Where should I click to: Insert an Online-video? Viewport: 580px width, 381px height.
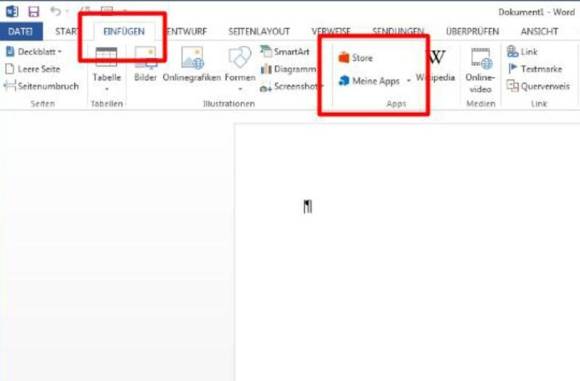480,71
